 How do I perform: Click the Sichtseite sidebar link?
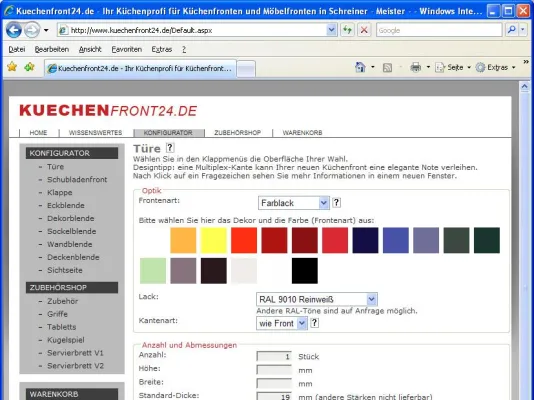[x=65, y=270]
